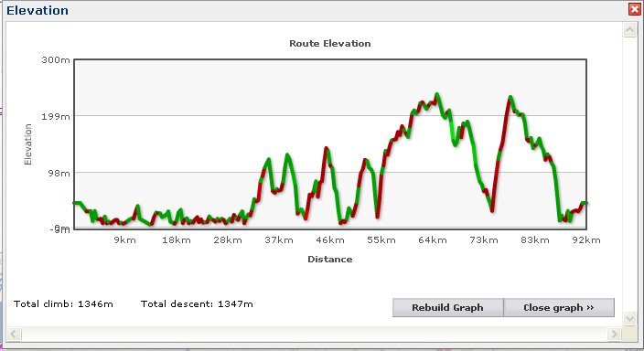This screenshot has width=644, height=351.
Task: Click the 300m y-axis label
Action: 56,60
